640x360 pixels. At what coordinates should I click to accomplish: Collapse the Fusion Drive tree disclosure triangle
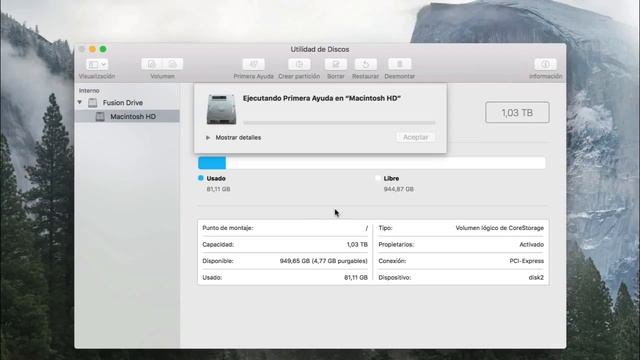click(x=80, y=102)
